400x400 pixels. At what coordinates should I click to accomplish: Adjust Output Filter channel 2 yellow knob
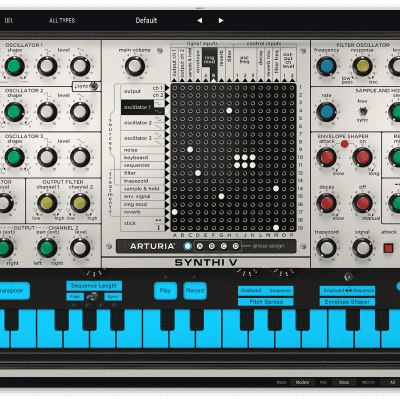coord(80,203)
